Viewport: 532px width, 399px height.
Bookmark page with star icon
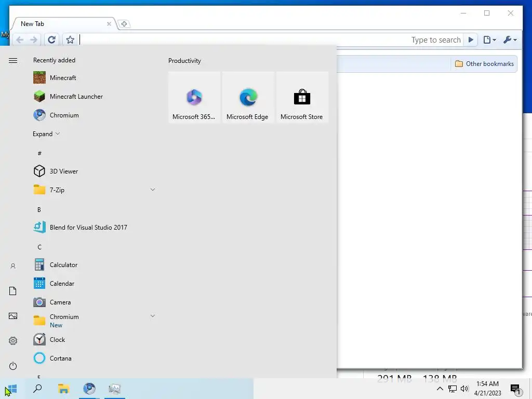tap(70, 39)
